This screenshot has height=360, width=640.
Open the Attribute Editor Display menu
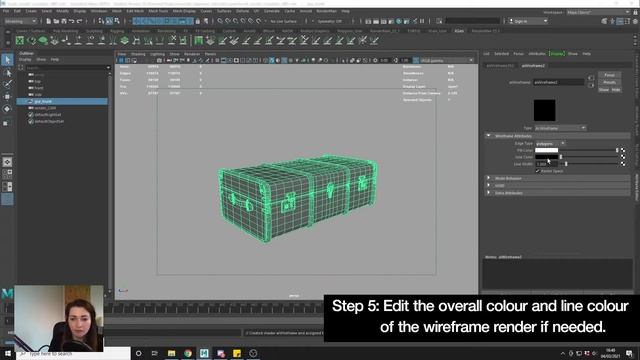(x=556, y=53)
